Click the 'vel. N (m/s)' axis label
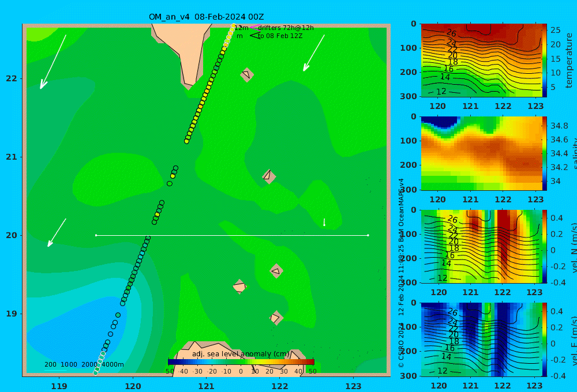This screenshot has height=392, width=577. [x=574, y=247]
